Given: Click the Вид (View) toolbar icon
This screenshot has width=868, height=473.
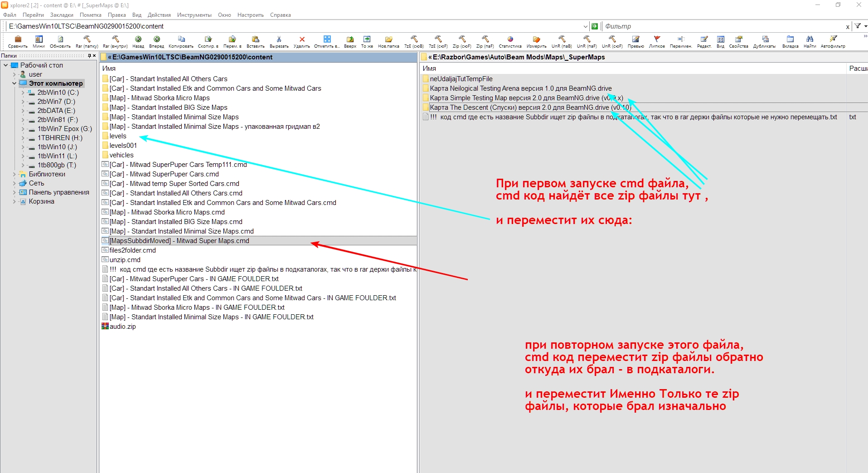Looking at the screenshot, I should click(720, 39).
